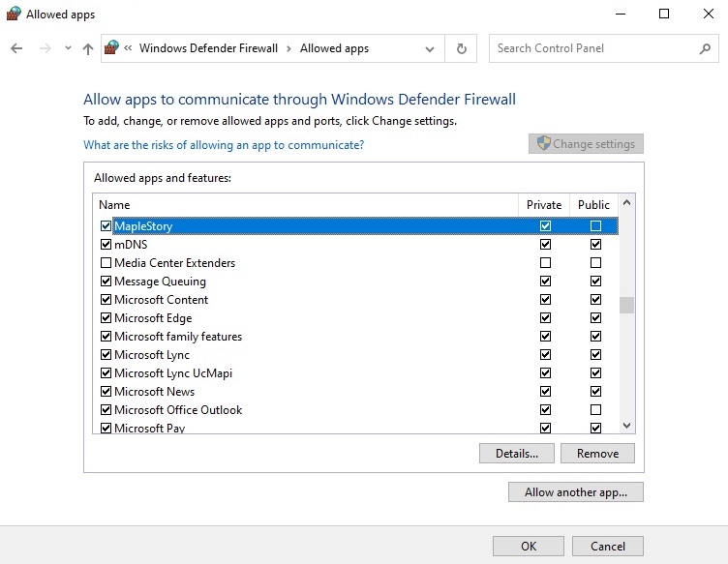Image resolution: width=728 pixels, height=564 pixels.
Task: Select Microsoft Office Outlook entry
Action: tap(178, 410)
